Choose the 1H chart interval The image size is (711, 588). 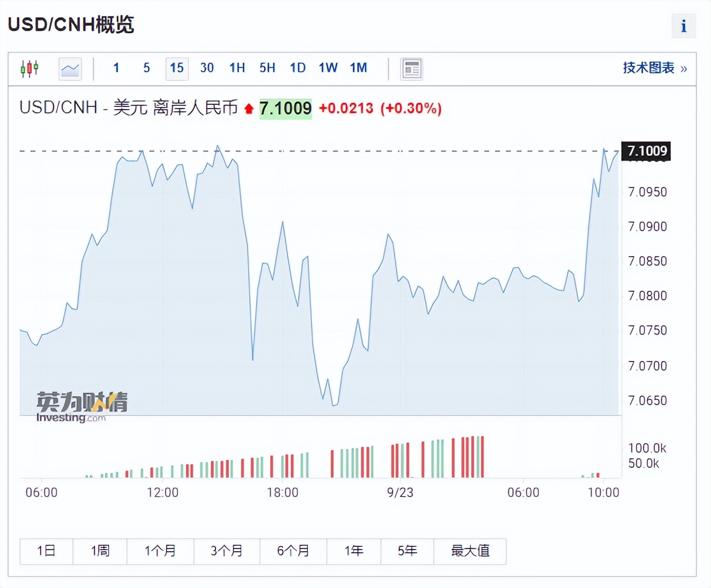coord(237,68)
